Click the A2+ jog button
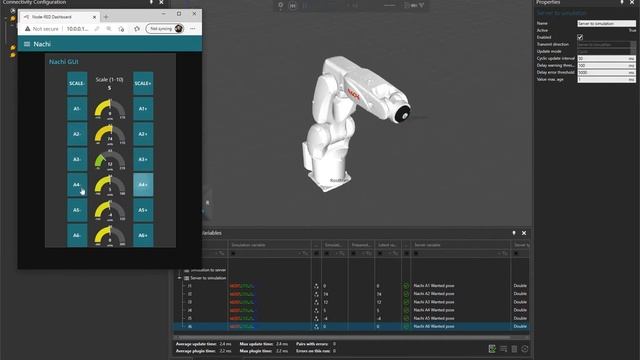640x360 pixels. click(x=143, y=134)
